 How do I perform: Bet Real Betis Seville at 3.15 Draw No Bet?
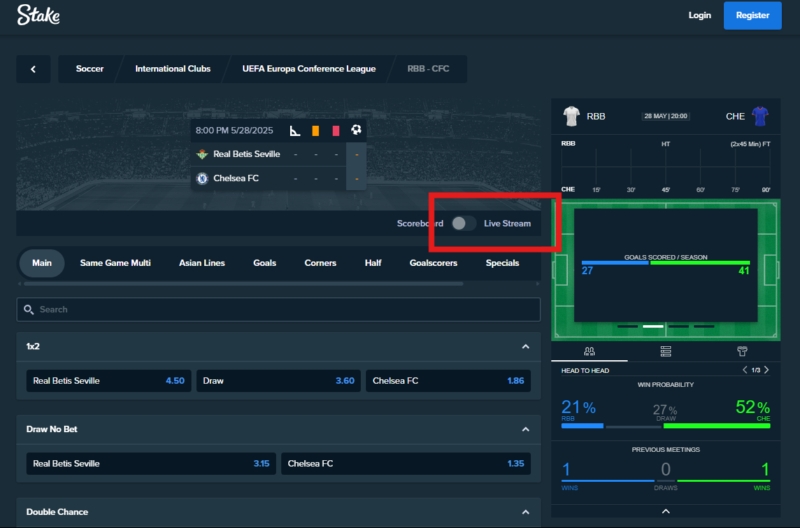(x=151, y=464)
